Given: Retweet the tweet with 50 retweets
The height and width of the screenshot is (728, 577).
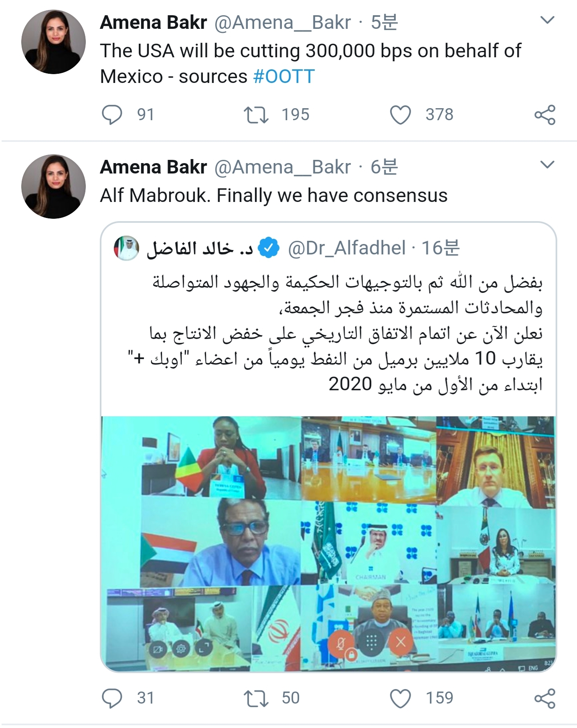Looking at the screenshot, I should [256, 698].
